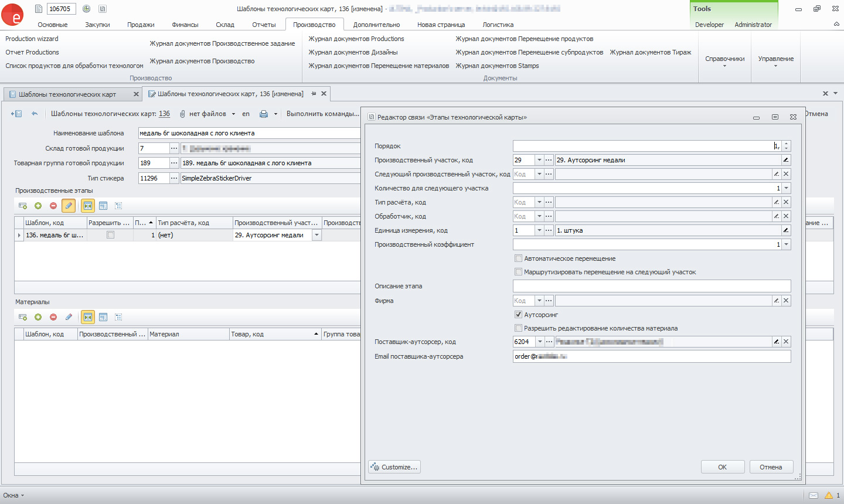Click the red delete icon in Производственные этапы toolbar

click(53, 206)
